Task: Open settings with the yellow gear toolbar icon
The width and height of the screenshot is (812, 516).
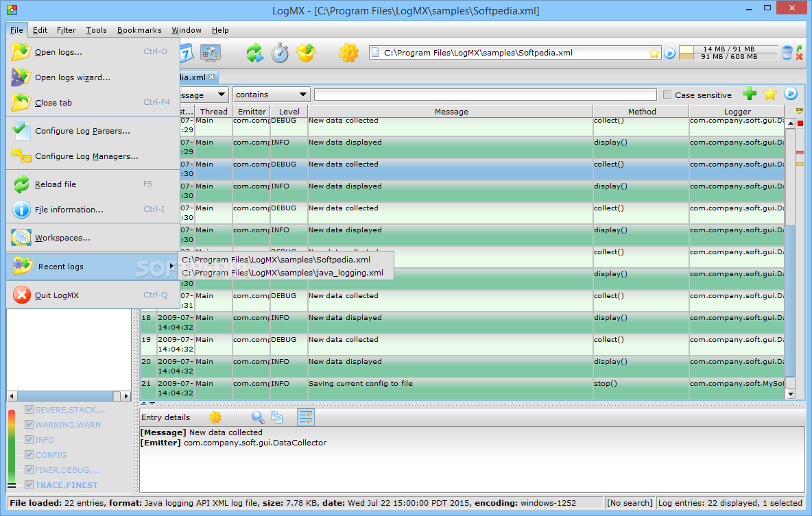Action: (x=349, y=53)
